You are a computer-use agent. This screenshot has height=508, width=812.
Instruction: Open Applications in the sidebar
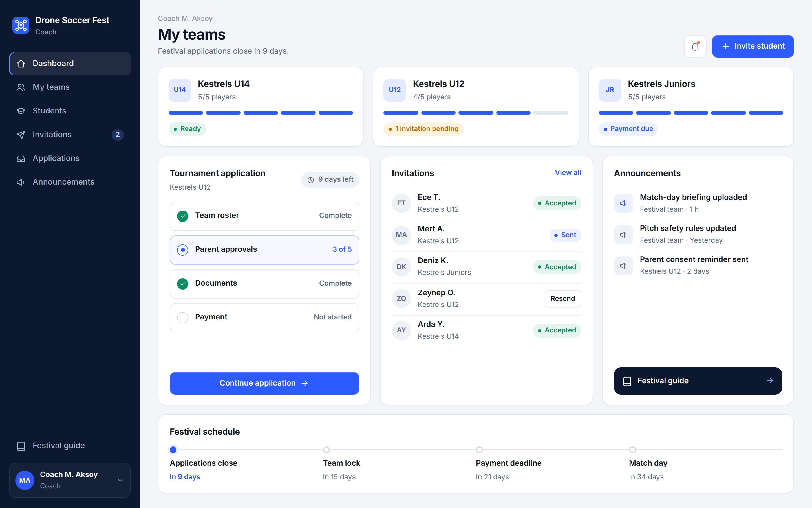tap(70, 159)
